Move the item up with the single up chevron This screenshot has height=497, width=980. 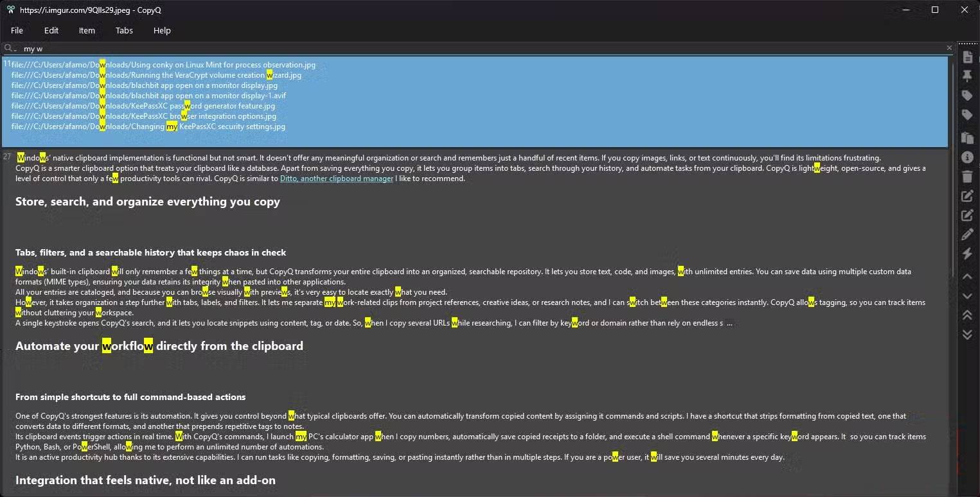[967, 277]
